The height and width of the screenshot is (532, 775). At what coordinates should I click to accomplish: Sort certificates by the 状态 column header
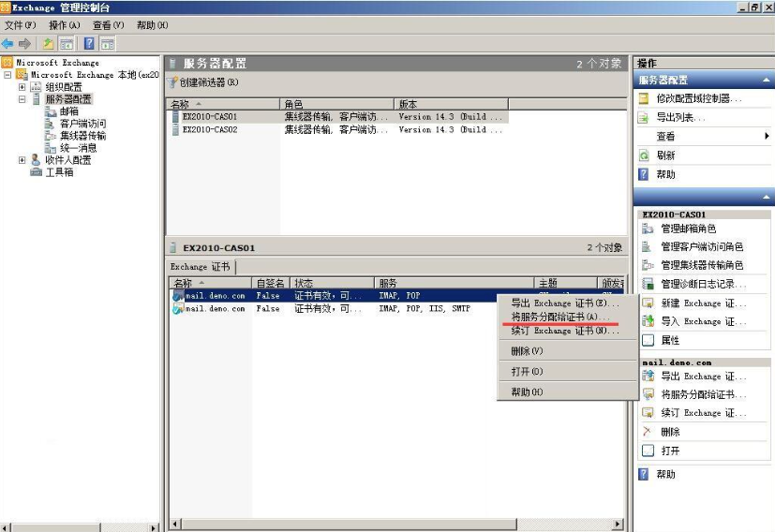(332, 283)
